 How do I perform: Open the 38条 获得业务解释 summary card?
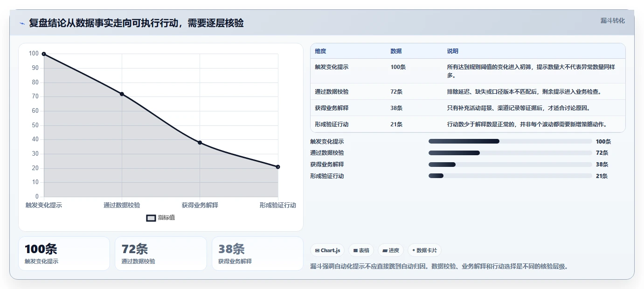click(x=257, y=254)
